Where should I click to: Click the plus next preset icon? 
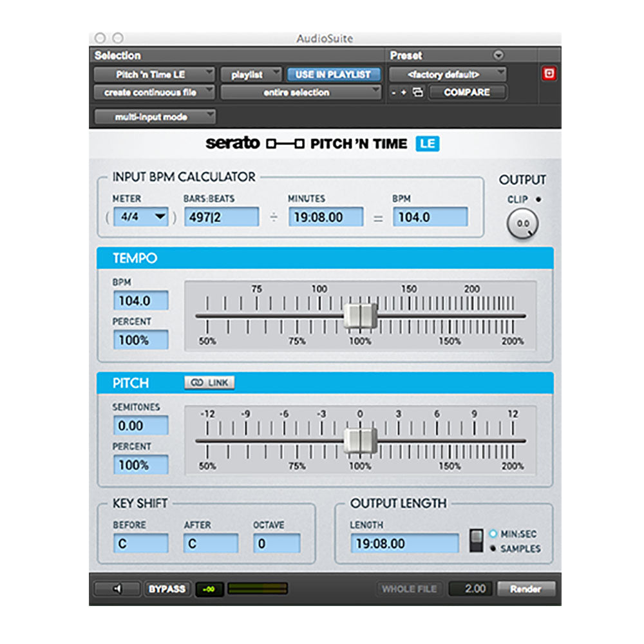tap(404, 93)
